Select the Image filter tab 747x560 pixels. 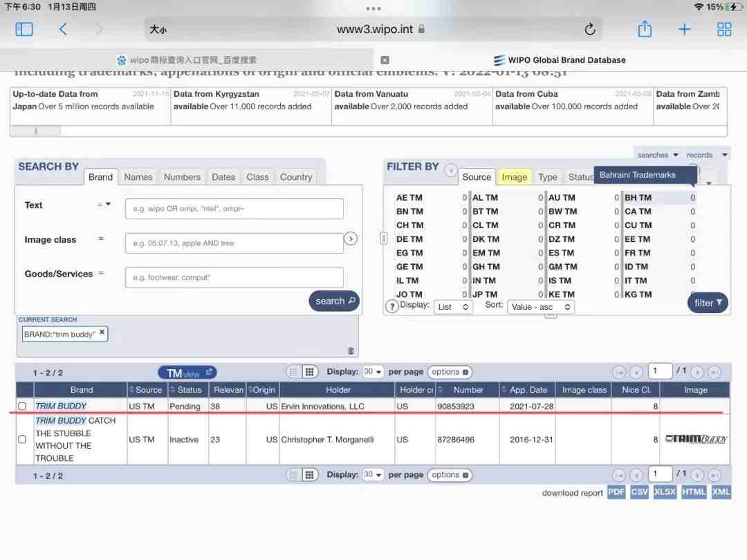point(515,177)
